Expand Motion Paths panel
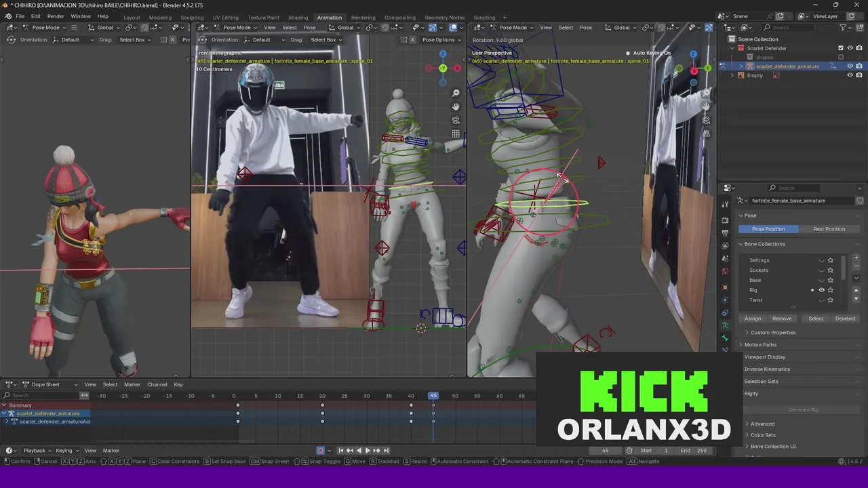 pos(760,344)
